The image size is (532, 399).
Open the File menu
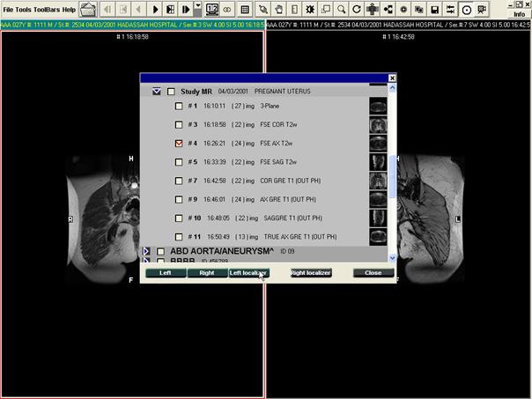(x=8, y=10)
